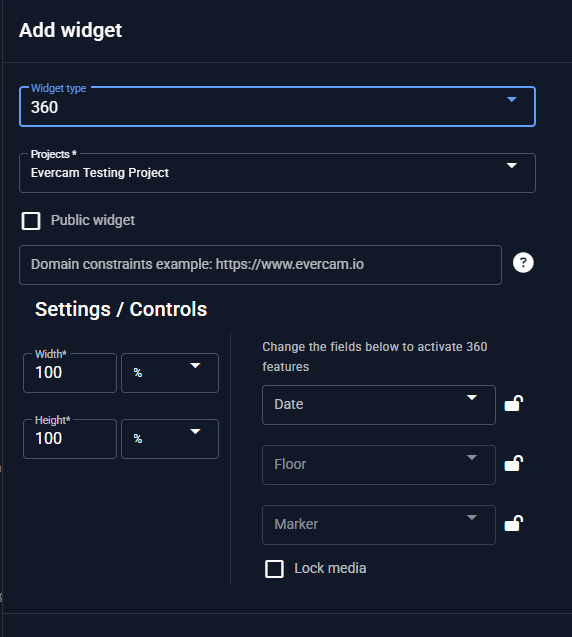Open the Date dropdown

379,405
